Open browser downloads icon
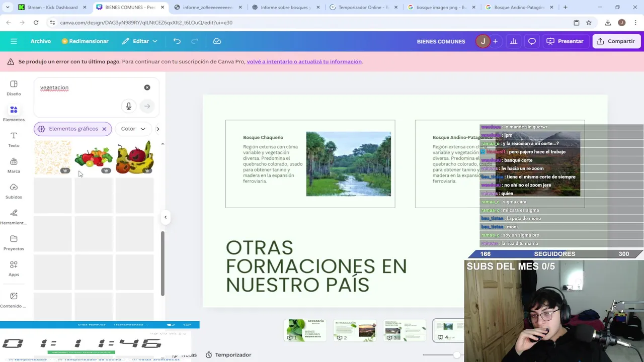The image size is (644, 362). pyautogui.click(x=608, y=23)
